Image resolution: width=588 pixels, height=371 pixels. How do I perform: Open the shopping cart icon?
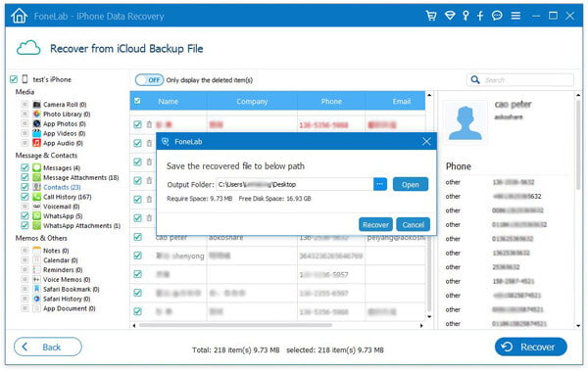pyautogui.click(x=431, y=16)
